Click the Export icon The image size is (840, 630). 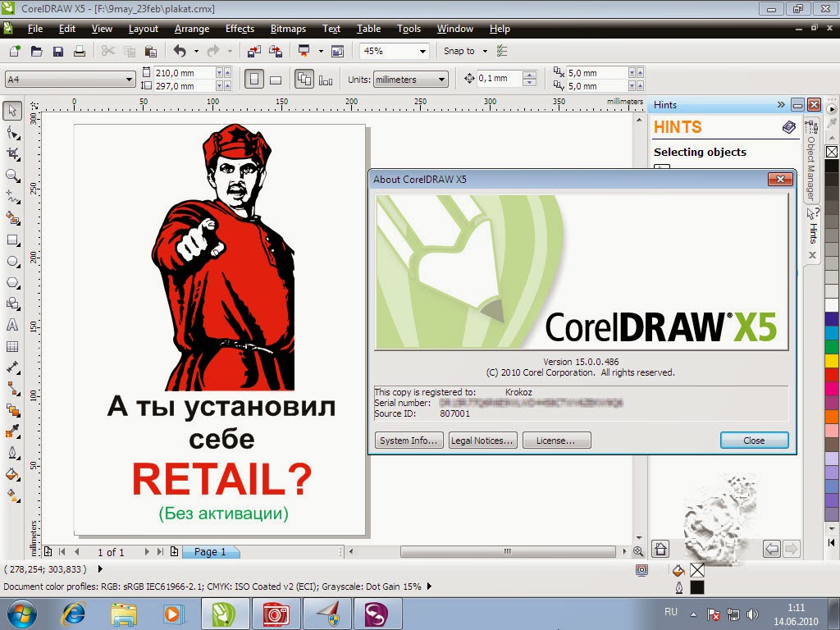[x=276, y=52]
